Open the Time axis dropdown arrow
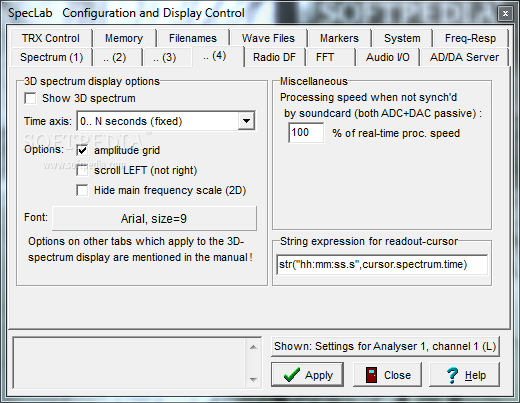This screenshot has width=520, height=403. (246, 121)
